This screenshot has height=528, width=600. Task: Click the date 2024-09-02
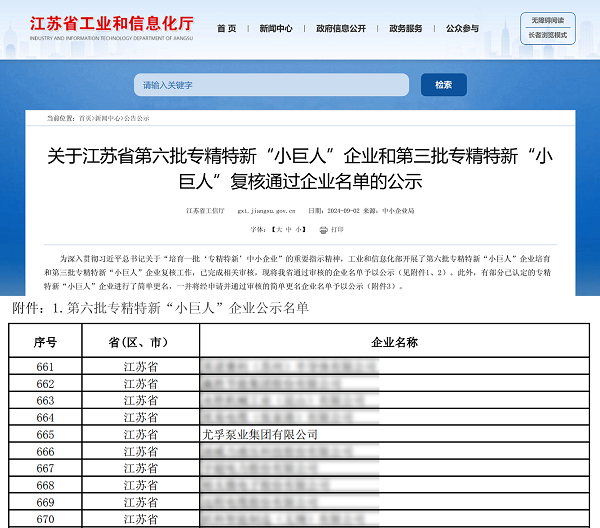tap(343, 211)
